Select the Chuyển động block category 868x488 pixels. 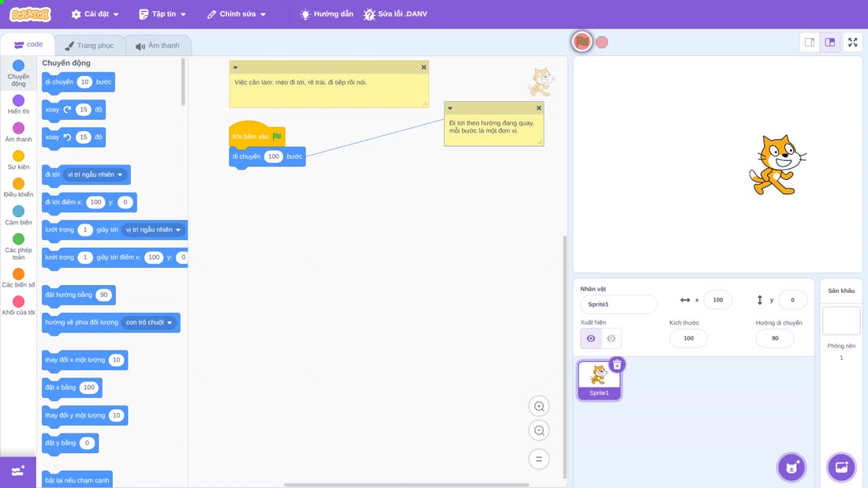(x=18, y=73)
